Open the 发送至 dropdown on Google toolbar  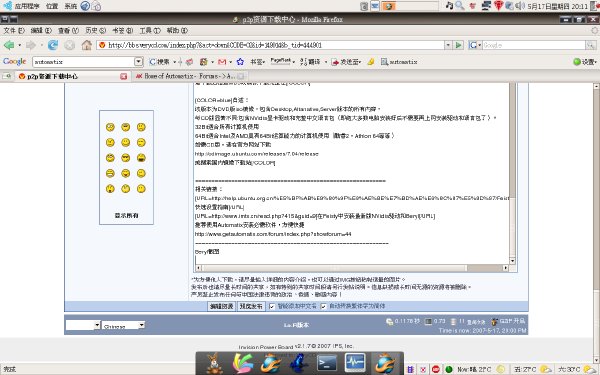click(346, 62)
